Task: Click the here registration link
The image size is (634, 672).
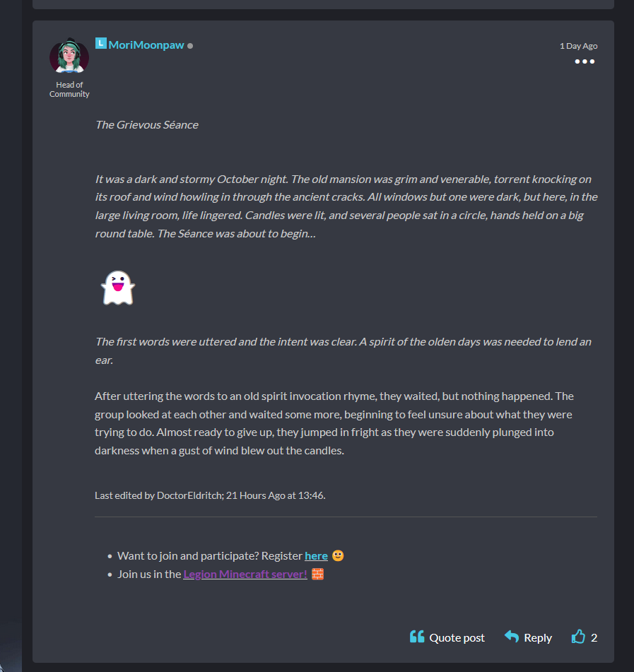Action: [x=316, y=555]
